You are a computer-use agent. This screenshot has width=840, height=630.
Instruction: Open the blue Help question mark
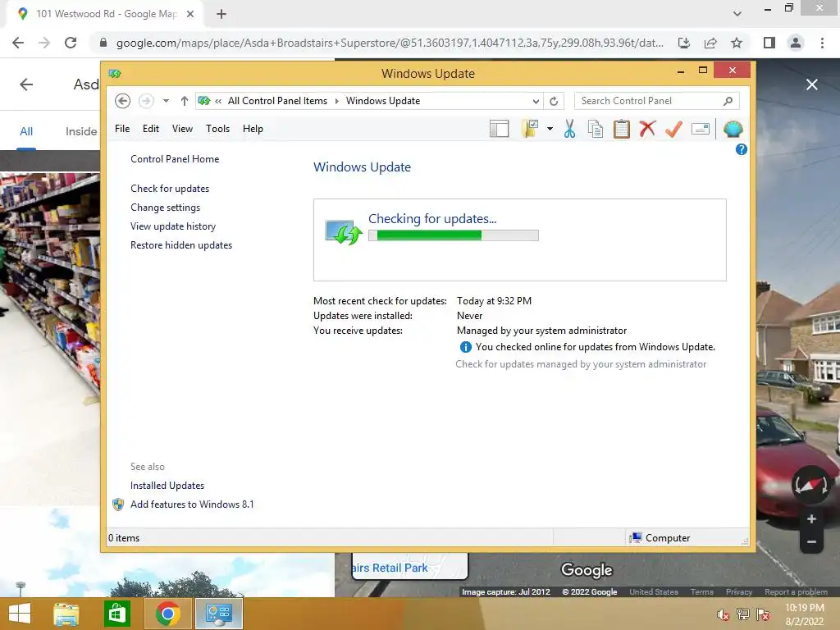click(x=742, y=149)
